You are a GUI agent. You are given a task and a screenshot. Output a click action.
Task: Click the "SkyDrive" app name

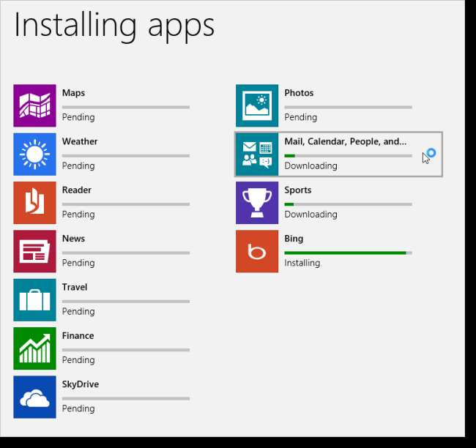pos(81,384)
